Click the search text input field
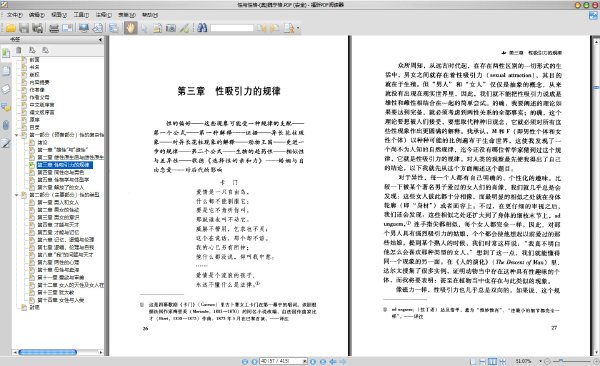 232,28
